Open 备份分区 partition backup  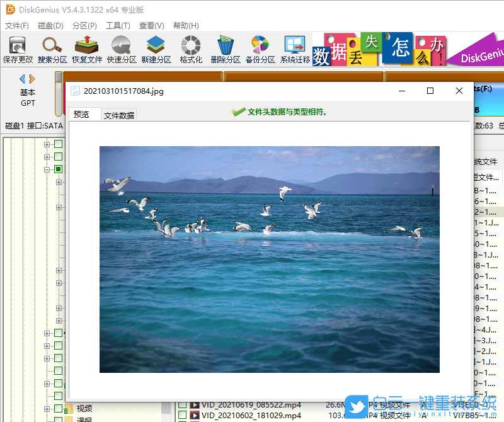pos(260,48)
